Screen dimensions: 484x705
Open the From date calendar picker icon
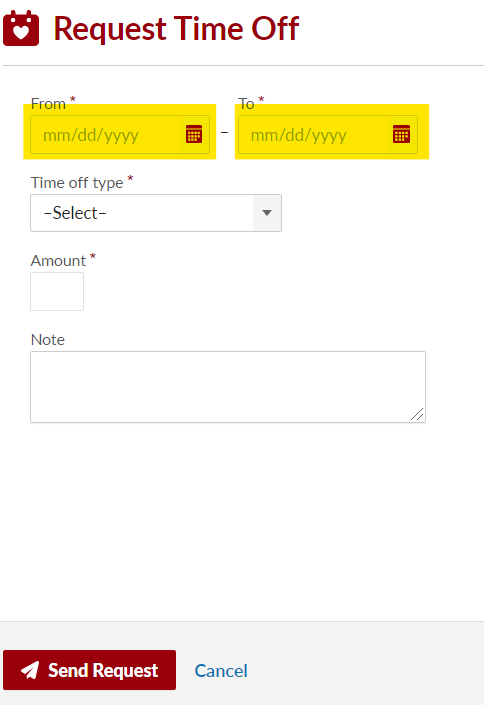click(194, 134)
